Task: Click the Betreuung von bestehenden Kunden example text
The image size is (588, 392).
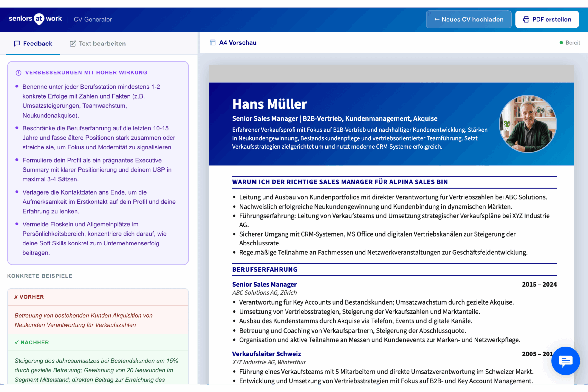Action: pos(84,320)
